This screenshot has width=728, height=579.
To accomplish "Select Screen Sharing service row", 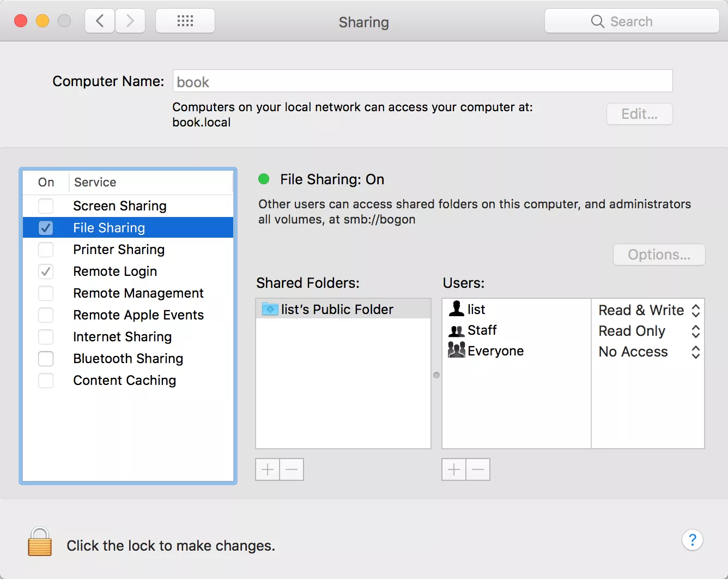I will [x=128, y=206].
